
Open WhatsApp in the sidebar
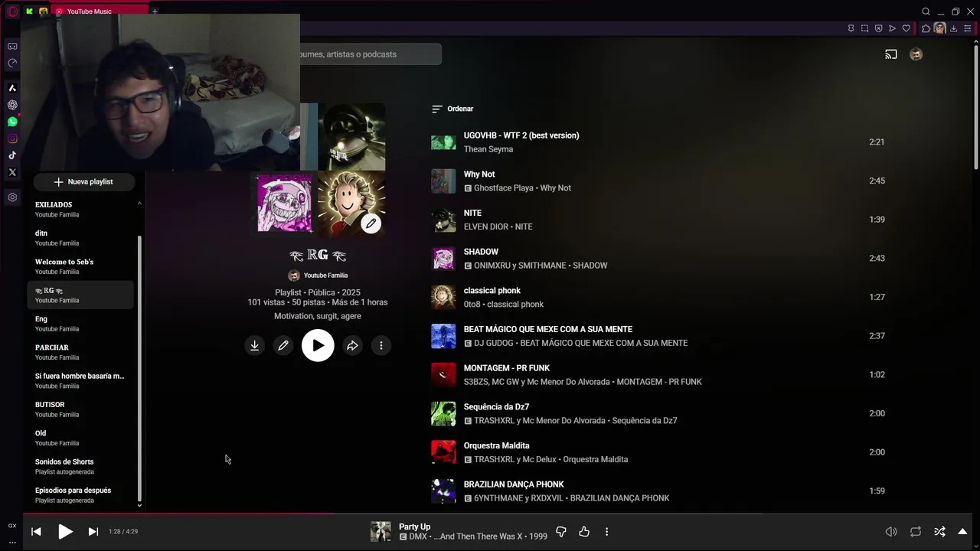point(12,122)
